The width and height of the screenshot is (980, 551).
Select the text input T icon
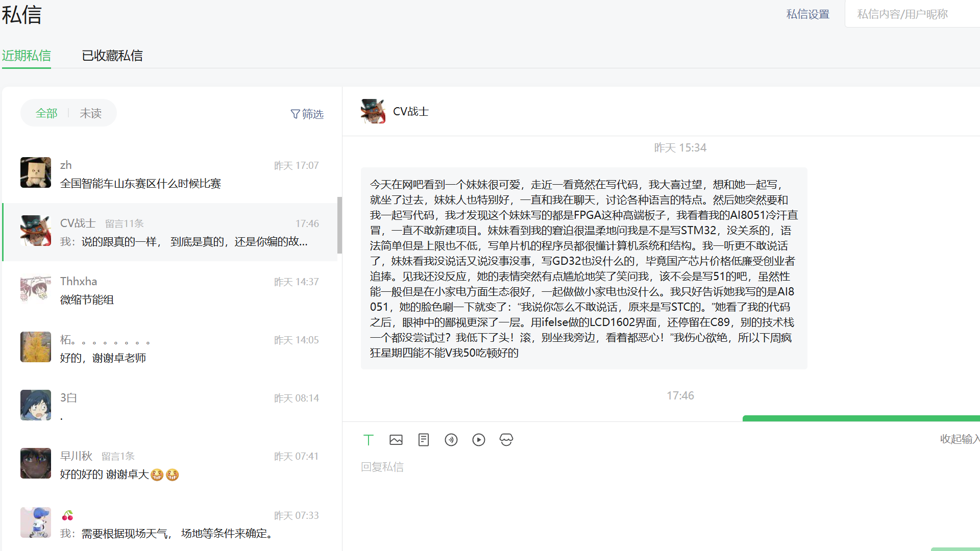369,440
